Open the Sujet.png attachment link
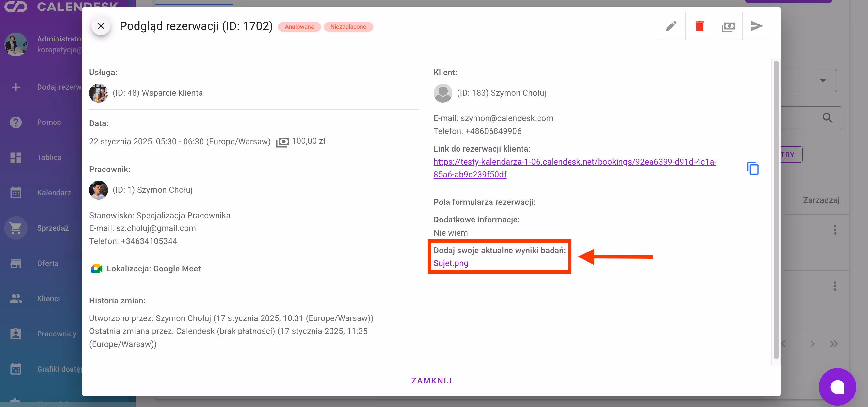This screenshot has height=407, width=868. click(451, 263)
